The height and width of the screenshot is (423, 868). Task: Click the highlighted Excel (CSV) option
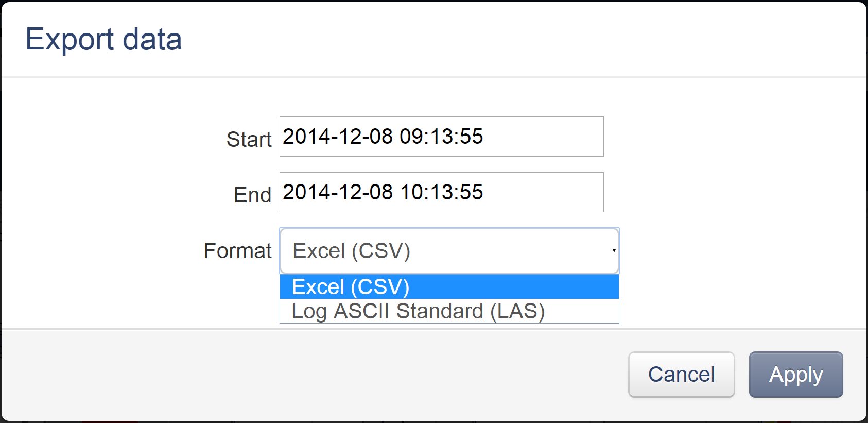[x=350, y=287]
